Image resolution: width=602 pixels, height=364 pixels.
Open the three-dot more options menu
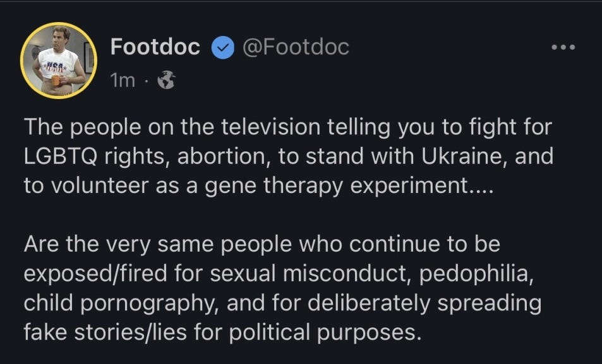[563, 47]
